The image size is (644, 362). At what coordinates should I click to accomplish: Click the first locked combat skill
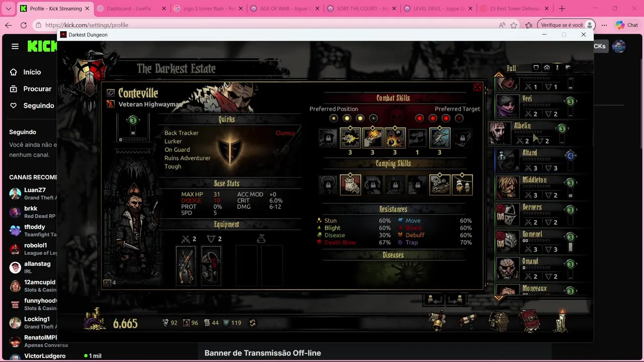coord(328,138)
